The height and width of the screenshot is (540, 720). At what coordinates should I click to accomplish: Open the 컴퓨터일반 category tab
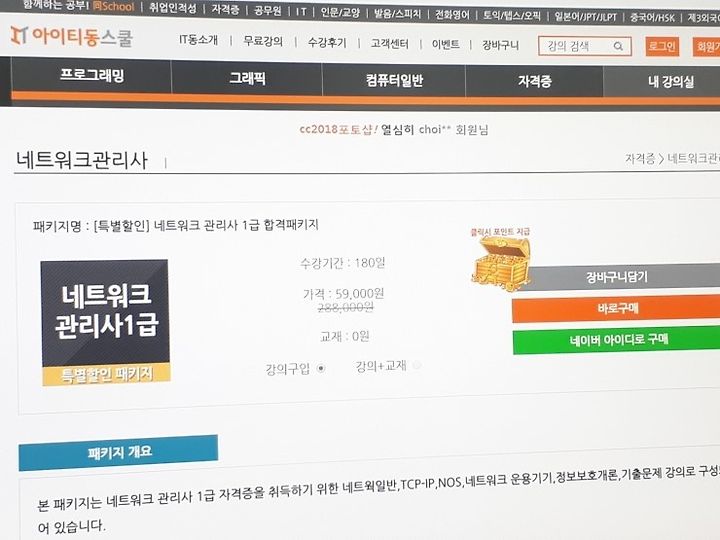(394, 80)
